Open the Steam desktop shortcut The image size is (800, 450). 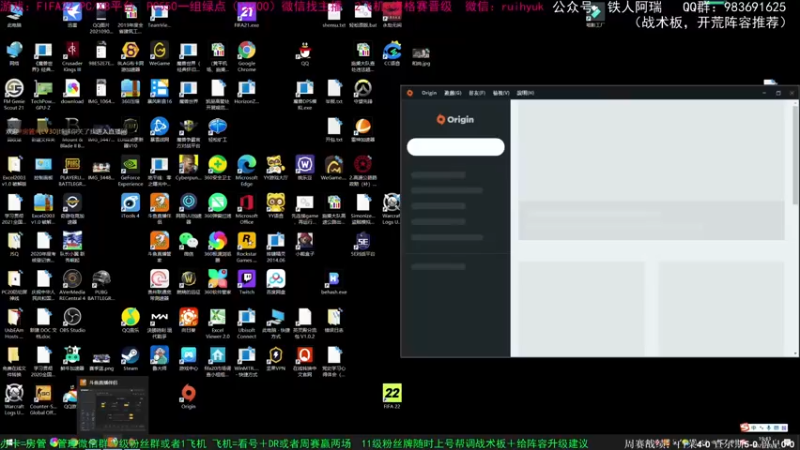130,359
